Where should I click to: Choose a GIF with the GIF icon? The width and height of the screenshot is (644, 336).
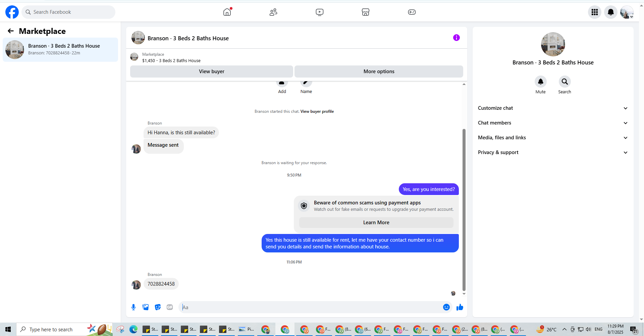(170, 307)
